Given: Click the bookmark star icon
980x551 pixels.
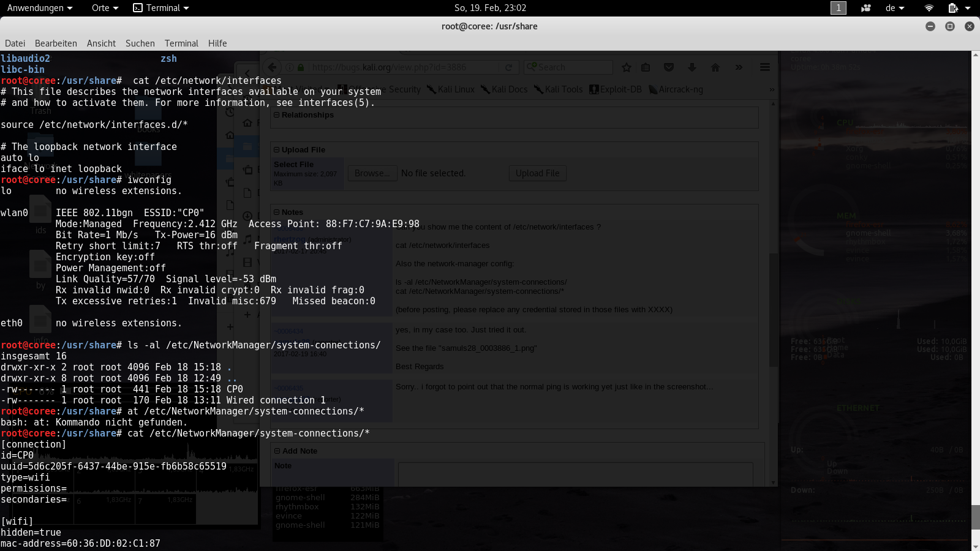Looking at the screenshot, I should pos(626,67).
